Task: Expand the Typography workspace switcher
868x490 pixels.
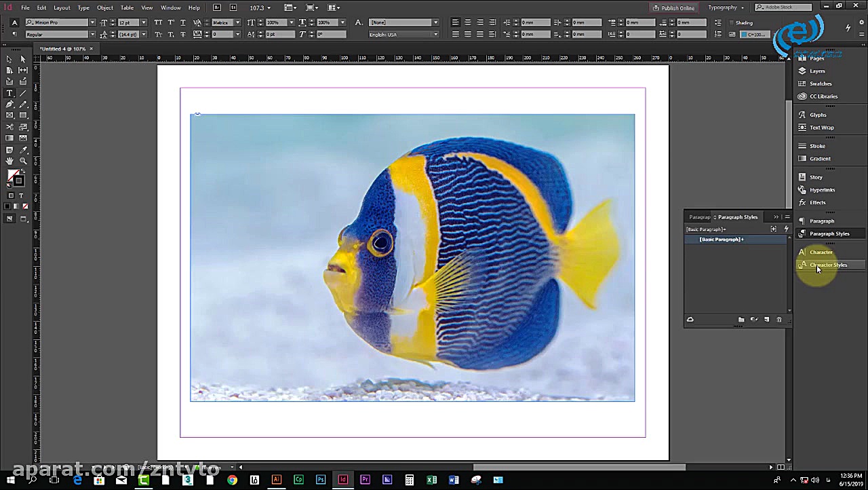Action: click(726, 7)
